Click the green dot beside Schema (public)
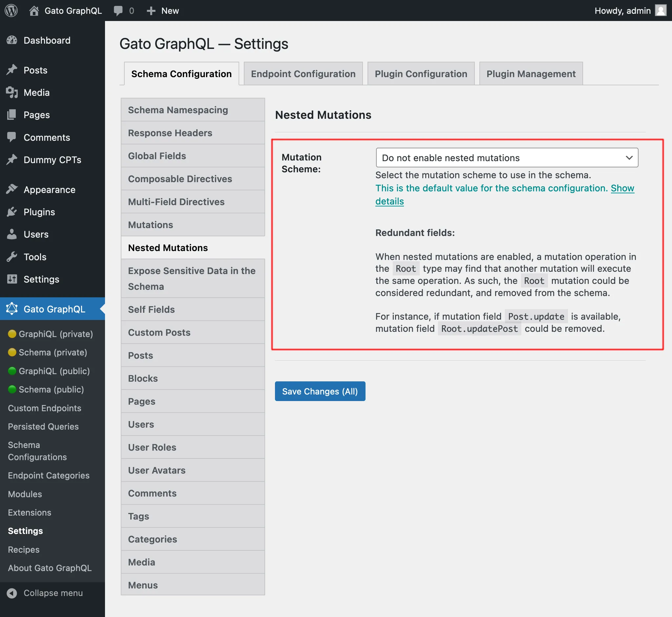The width and height of the screenshot is (672, 617). point(12,389)
